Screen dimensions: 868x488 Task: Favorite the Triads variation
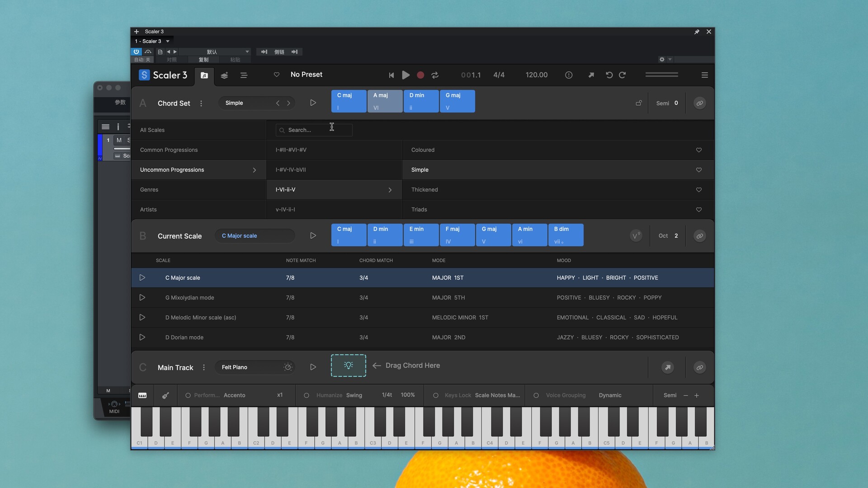[699, 210]
